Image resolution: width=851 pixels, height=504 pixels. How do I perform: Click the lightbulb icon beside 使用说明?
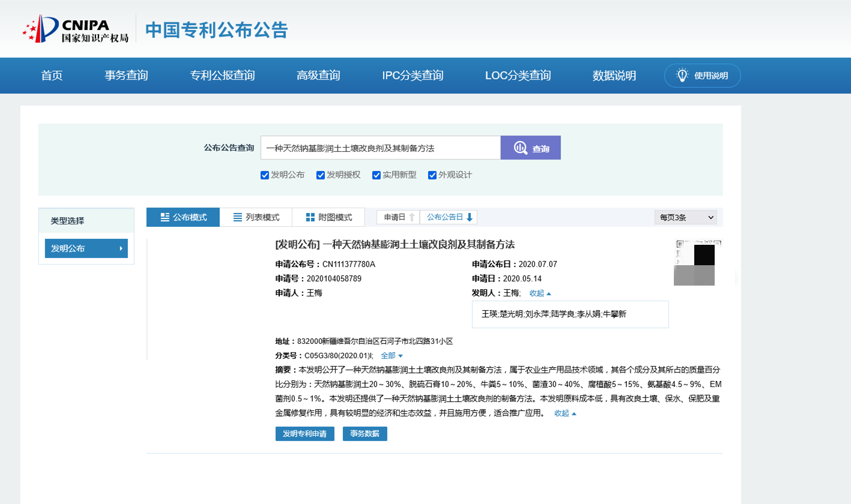coord(682,75)
